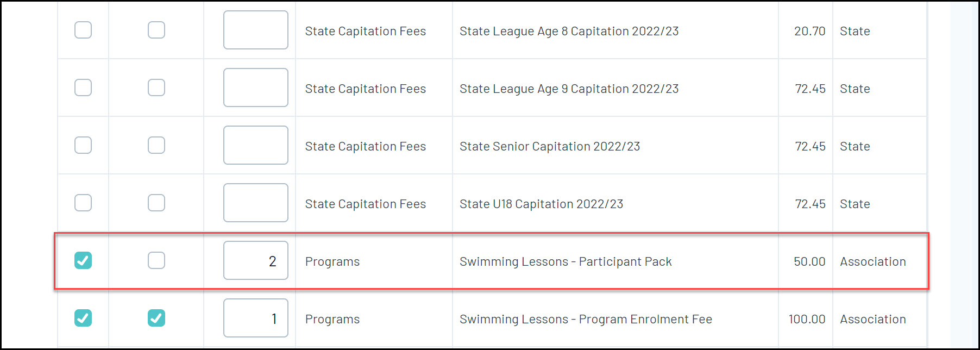The height and width of the screenshot is (350, 980).
Task: Uncheck first checkbox for Swimming Lessons Participant Pack
Action: coord(83,260)
